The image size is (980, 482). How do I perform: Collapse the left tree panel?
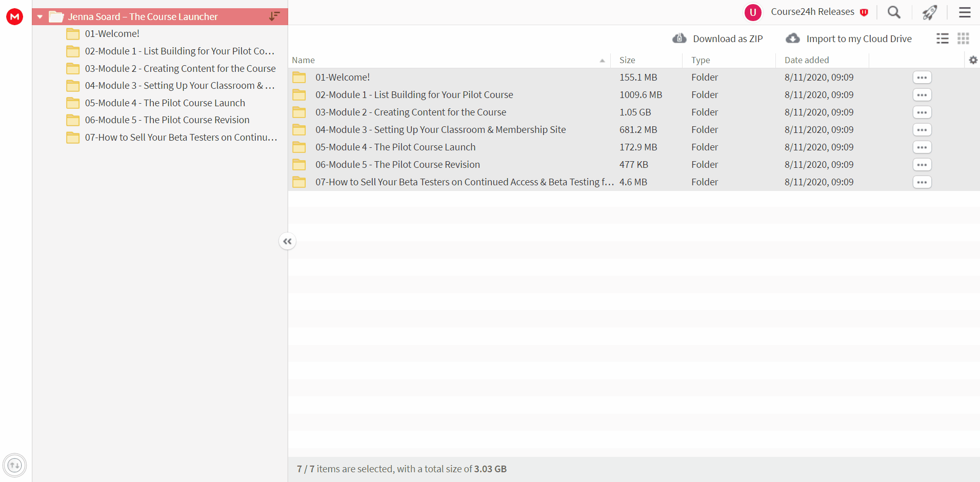tap(287, 241)
